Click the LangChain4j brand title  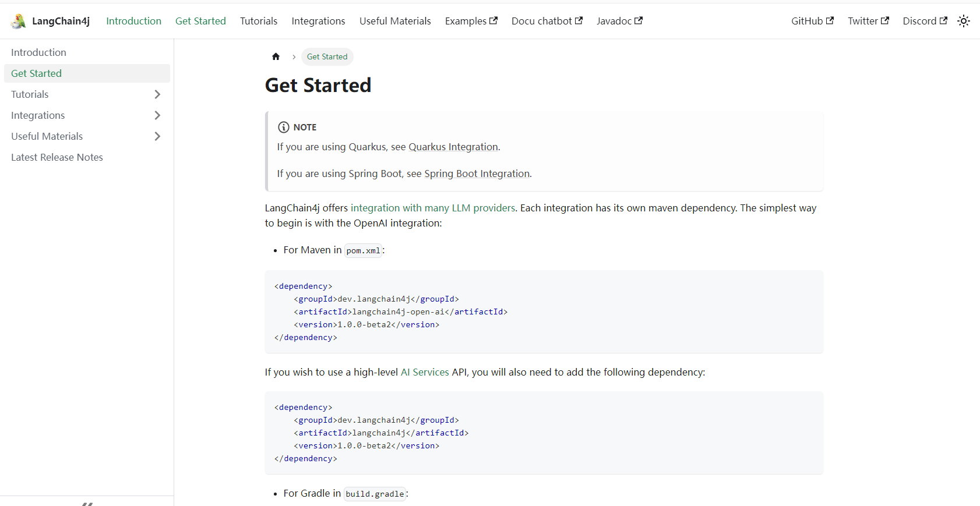pos(61,21)
